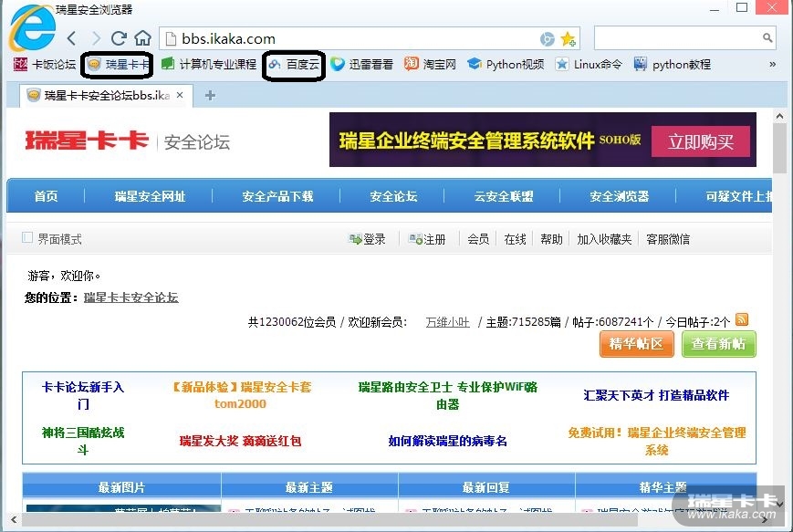This screenshot has height=532, width=793.
Task: Open the 查看新帖 button
Action: coord(719,344)
